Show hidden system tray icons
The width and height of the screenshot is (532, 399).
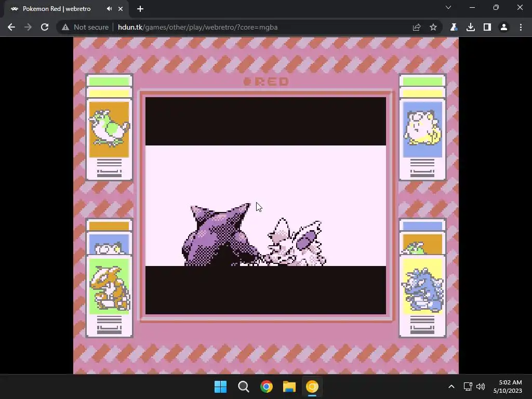click(451, 387)
